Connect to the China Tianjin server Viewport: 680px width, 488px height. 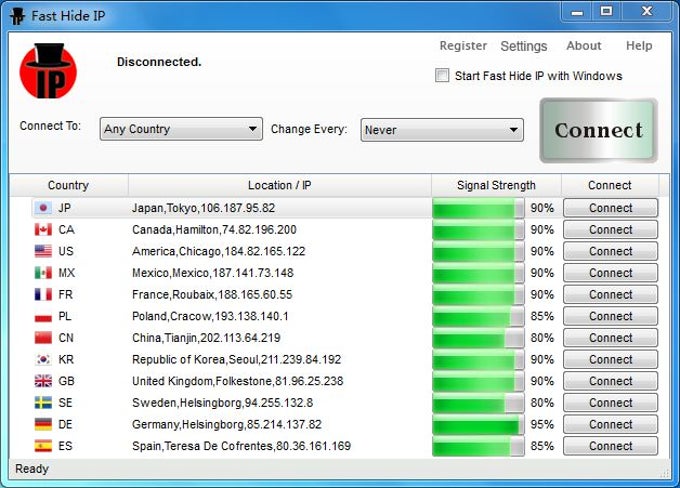point(610,338)
